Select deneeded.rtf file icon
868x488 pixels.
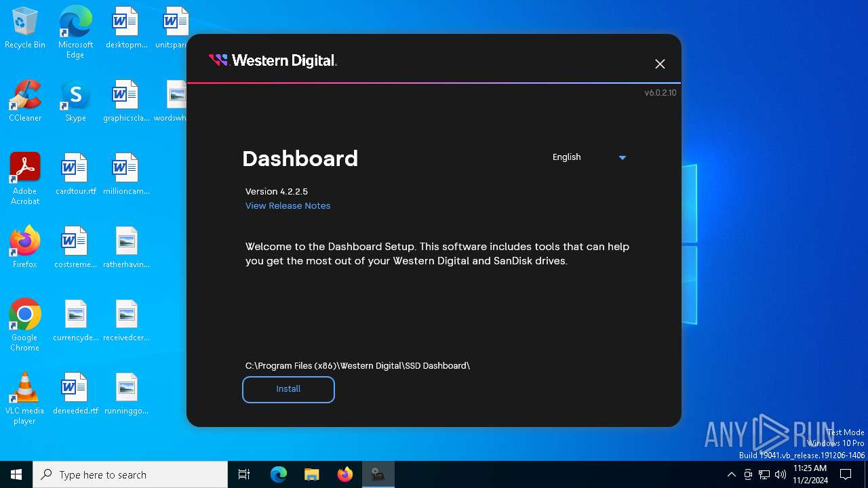(75, 394)
